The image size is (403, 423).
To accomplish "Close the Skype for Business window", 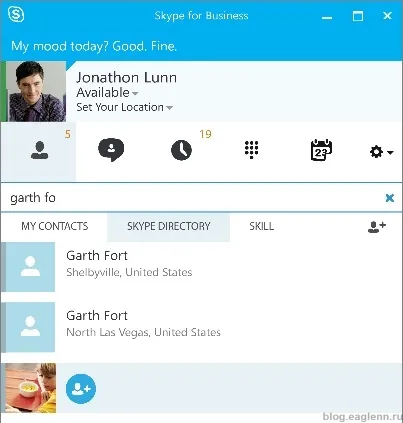I will click(387, 16).
